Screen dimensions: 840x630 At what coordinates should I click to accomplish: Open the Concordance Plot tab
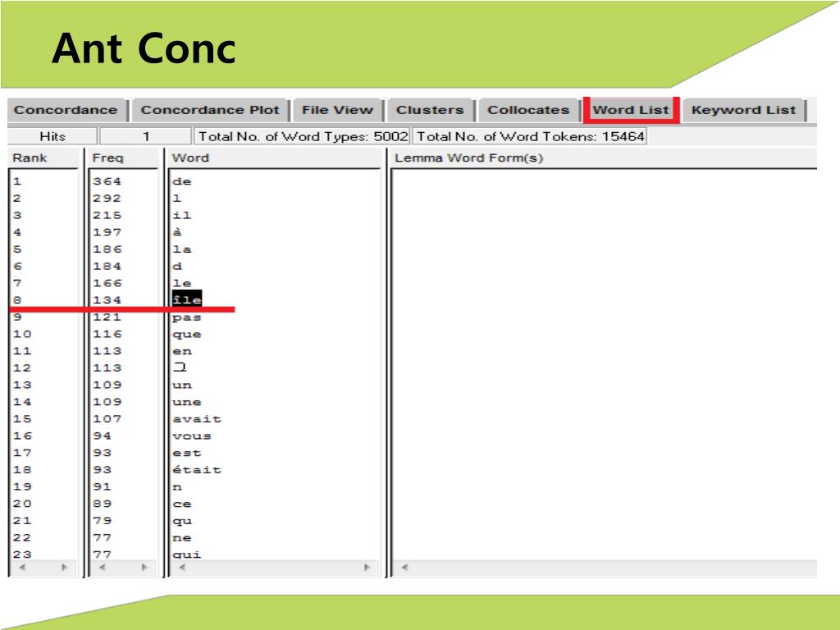click(x=210, y=110)
